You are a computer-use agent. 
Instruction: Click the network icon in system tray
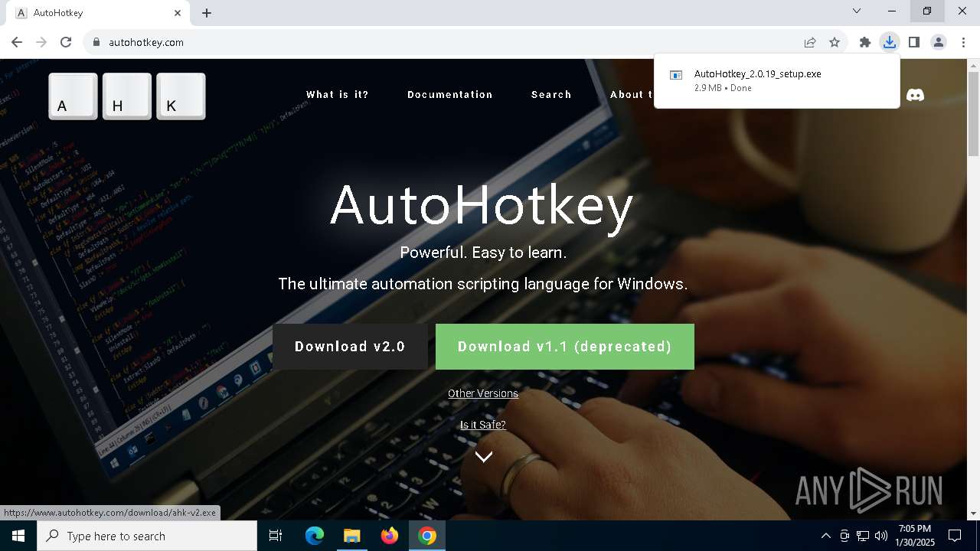(x=863, y=536)
